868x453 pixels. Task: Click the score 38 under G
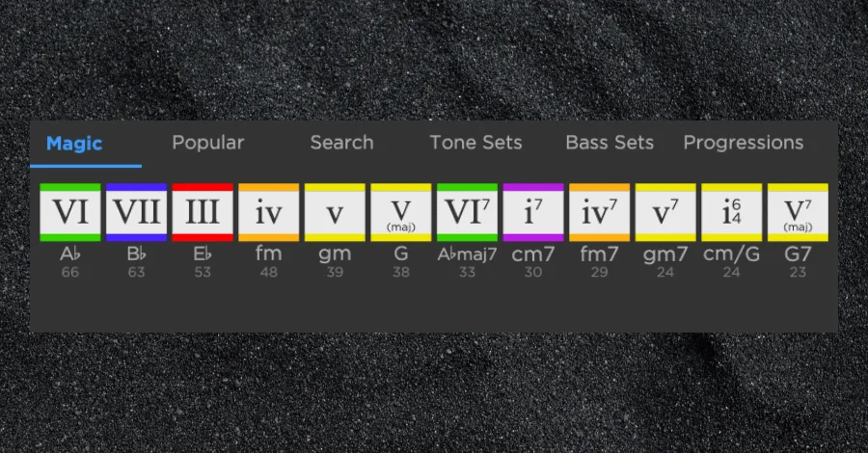(401, 272)
